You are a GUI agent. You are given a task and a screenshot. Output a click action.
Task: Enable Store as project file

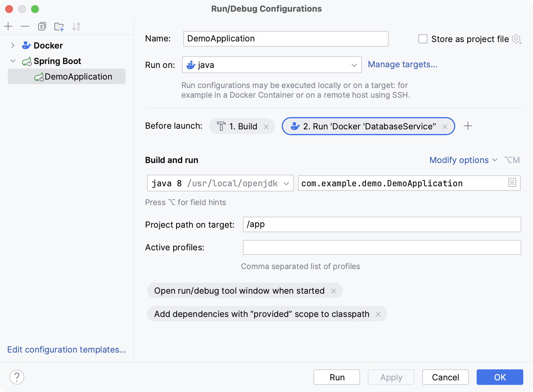click(x=423, y=39)
